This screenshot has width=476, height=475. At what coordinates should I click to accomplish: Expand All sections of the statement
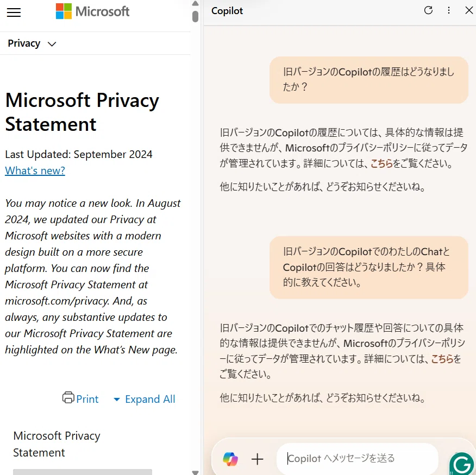coord(145,399)
